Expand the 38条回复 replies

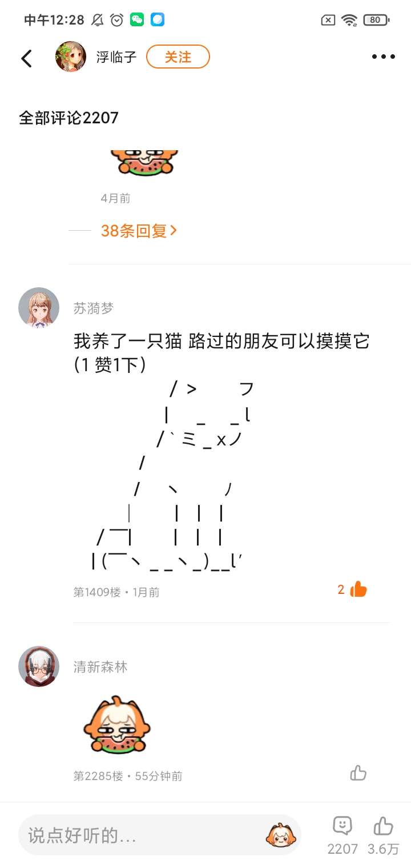tap(139, 231)
